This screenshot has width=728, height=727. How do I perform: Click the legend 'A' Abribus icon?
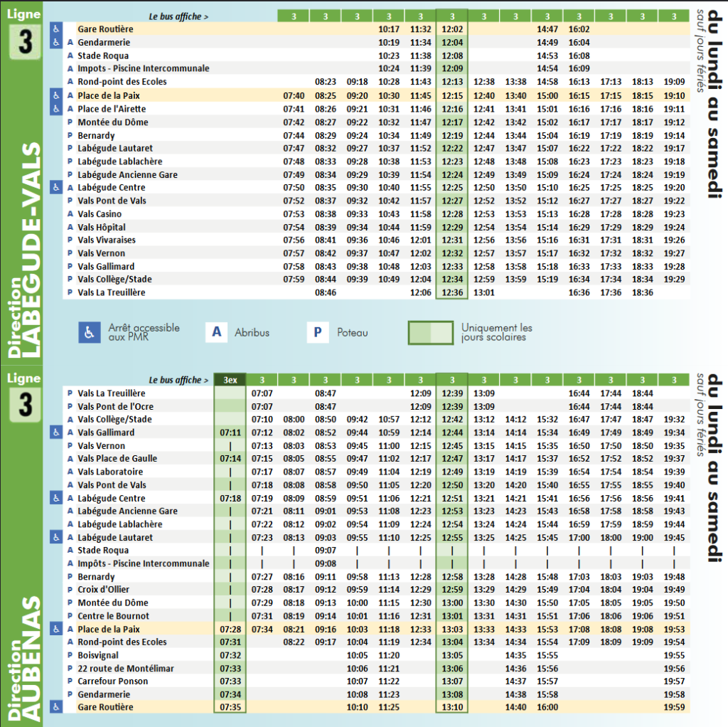[x=216, y=333]
